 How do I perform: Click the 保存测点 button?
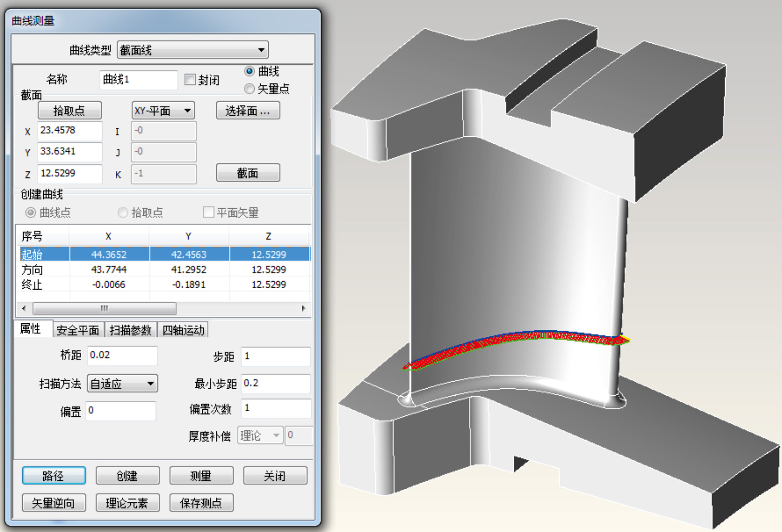tap(201, 503)
